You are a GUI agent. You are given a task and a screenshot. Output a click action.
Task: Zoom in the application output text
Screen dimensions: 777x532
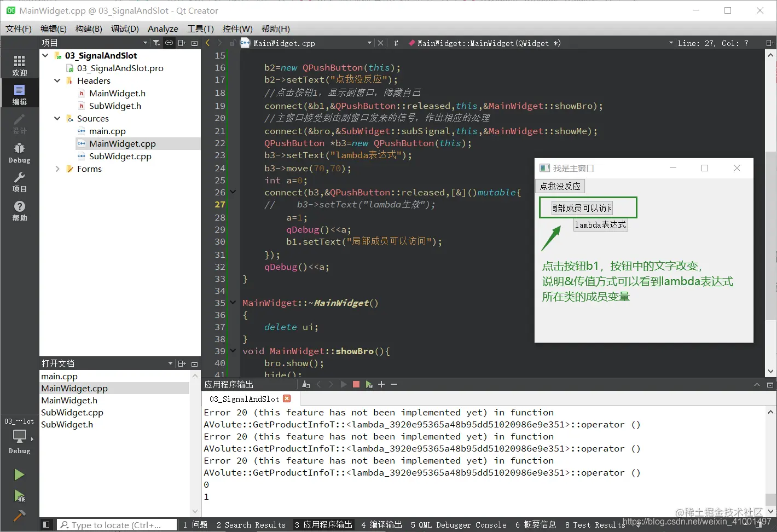(x=381, y=384)
